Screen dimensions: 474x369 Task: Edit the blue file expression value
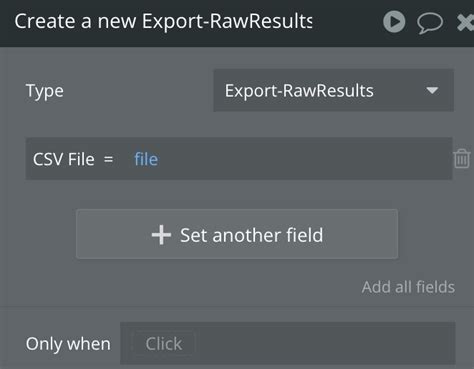146,159
